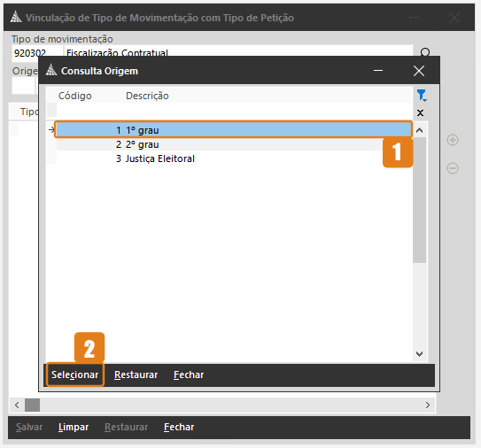Click Restaurar in Consulta Origem dialog
The width and height of the screenshot is (481, 448).
click(136, 375)
